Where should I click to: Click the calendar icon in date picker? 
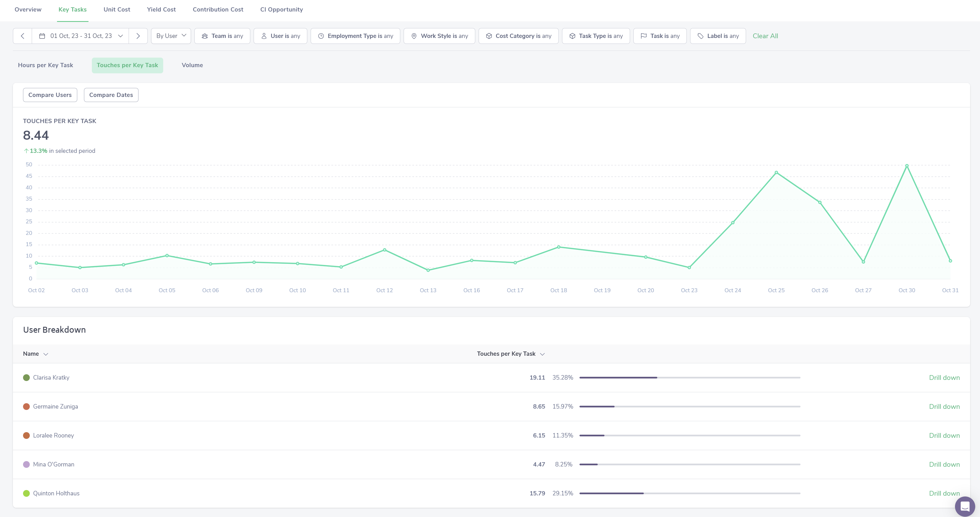coord(42,36)
